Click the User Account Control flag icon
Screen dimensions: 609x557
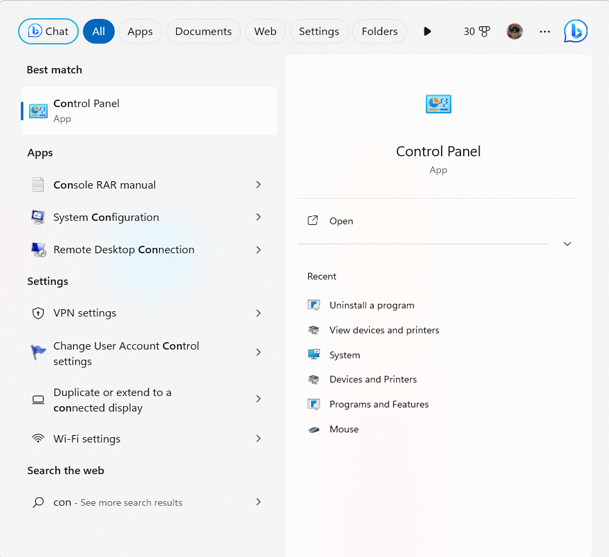coord(38,352)
